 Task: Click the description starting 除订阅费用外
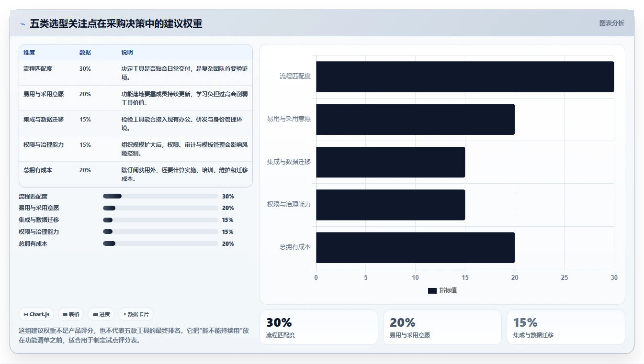[184, 174]
